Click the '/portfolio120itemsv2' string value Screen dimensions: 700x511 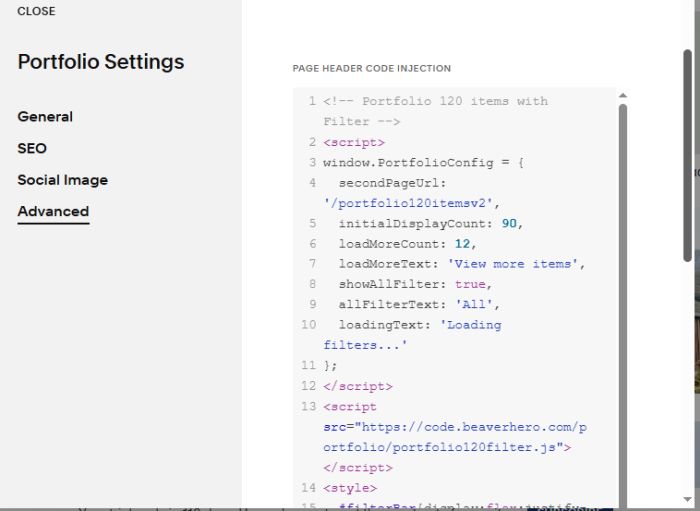coord(407,204)
